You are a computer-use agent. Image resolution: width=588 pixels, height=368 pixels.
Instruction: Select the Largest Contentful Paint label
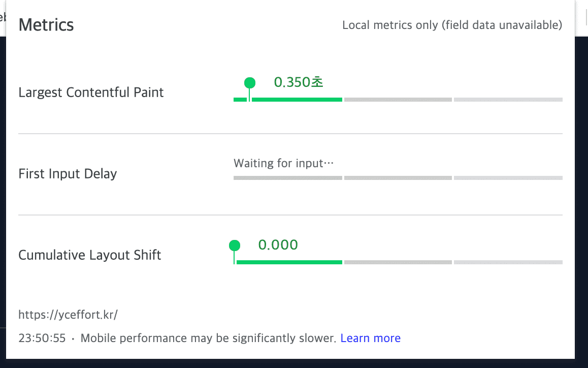tap(91, 93)
